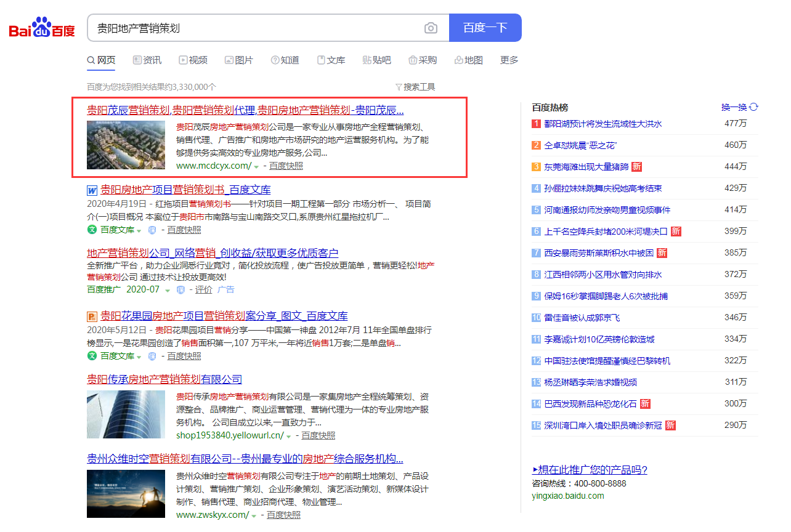
Task: Open the 贵阳传承房地产营销策划有限公司 result link
Action: tap(164, 379)
